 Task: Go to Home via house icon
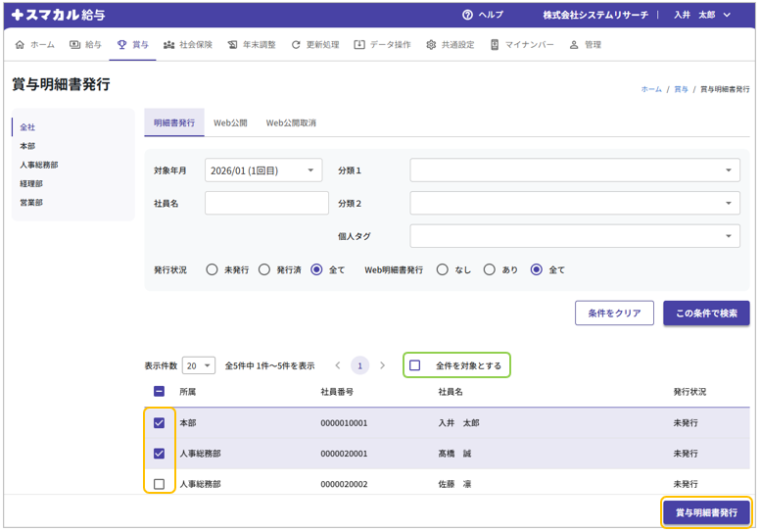tap(21, 45)
